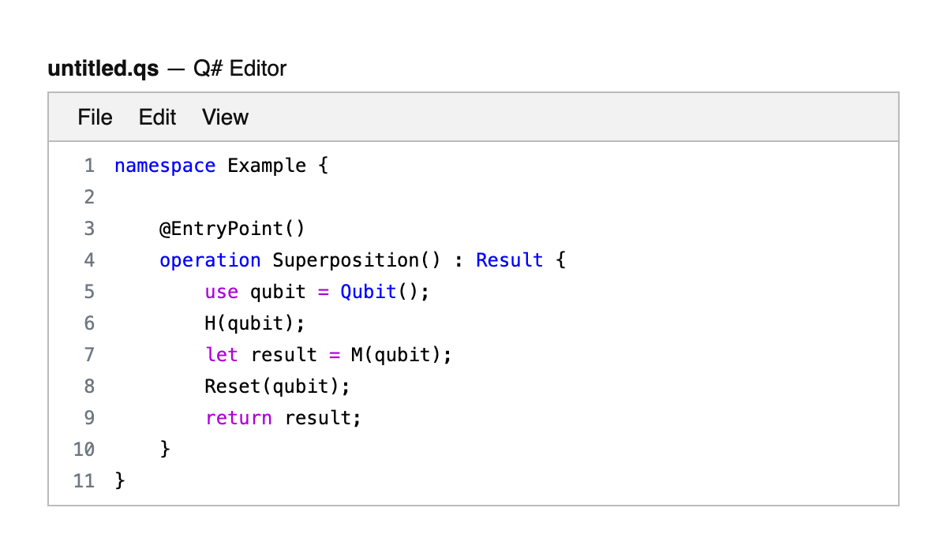Open the View menu
The image size is (947, 560).
click(225, 118)
